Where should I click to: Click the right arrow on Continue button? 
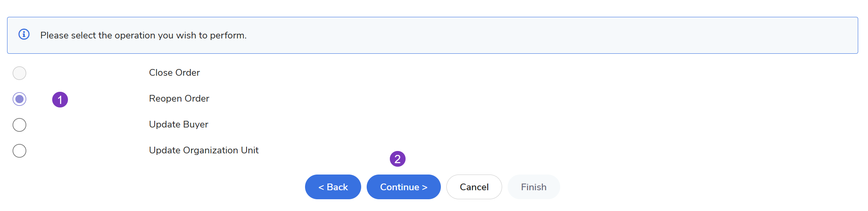point(425,187)
